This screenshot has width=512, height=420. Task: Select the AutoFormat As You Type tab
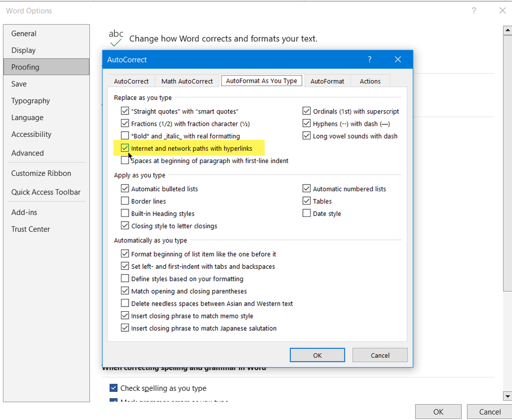click(261, 81)
